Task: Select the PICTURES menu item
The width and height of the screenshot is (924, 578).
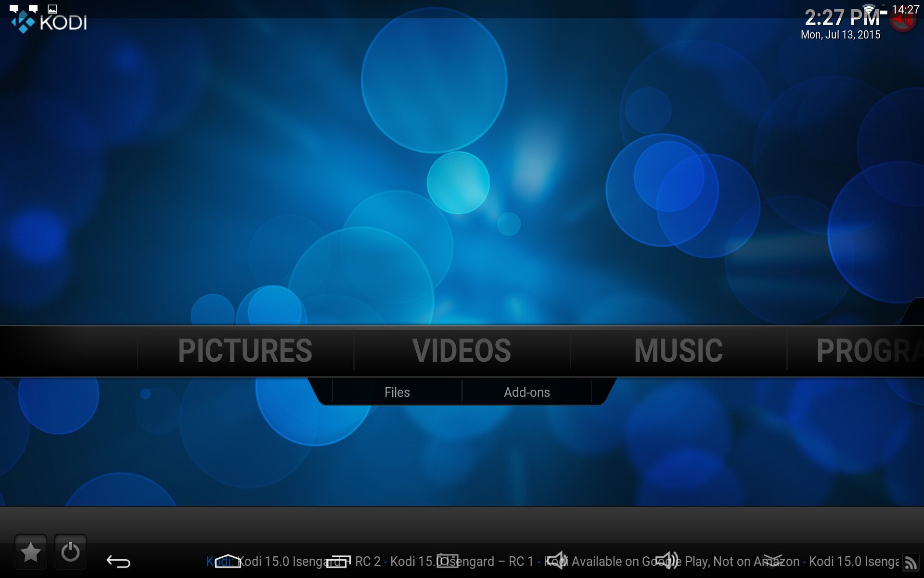Action: tap(245, 351)
